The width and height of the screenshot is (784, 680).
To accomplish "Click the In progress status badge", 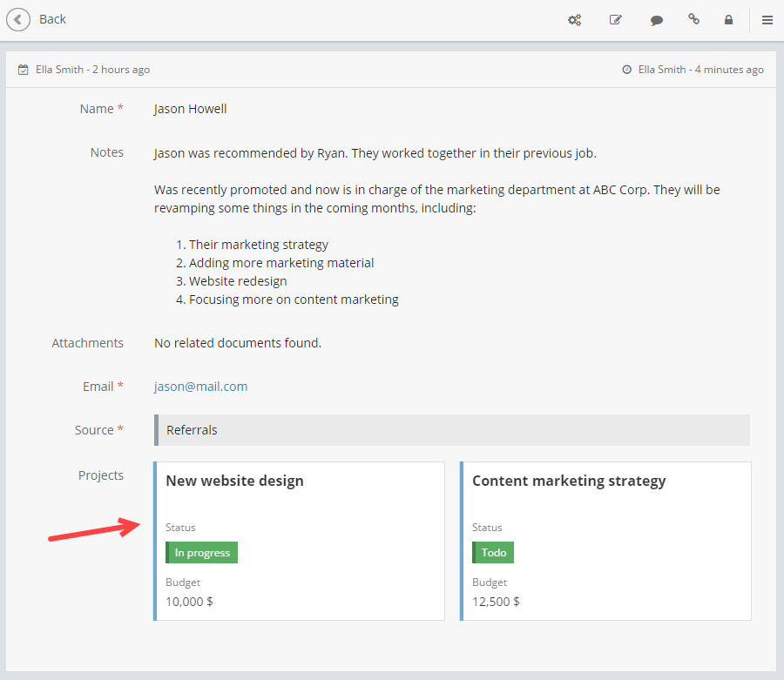I will [x=202, y=553].
